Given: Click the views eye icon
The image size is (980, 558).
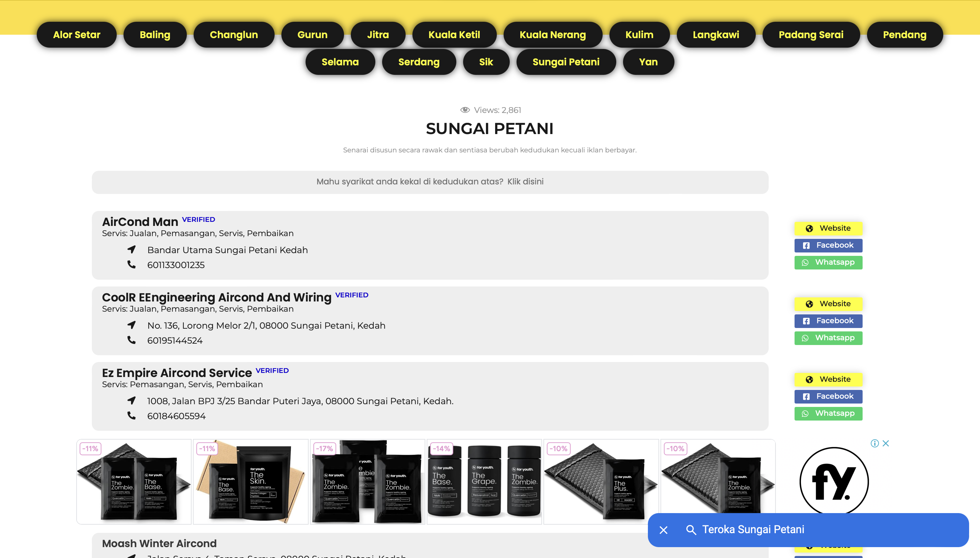Looking at the screenshot, I should (465, 110).
